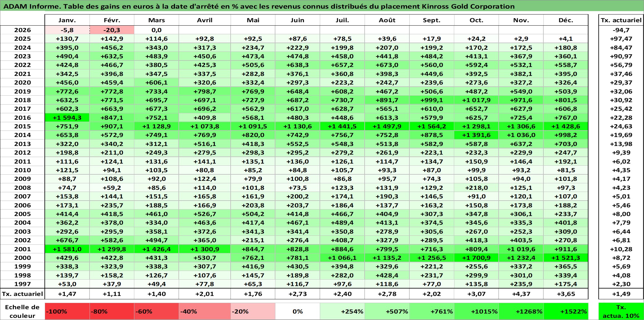Image resolution: width=644 pixels, height=320 pixels.
Task: Select the +1 564,2 cell in September 2015
Action: pos(432,126)
